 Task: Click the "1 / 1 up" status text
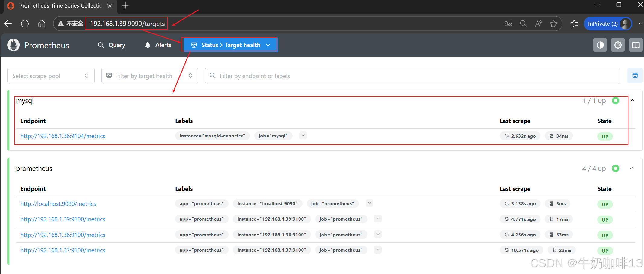click(594, 101)
